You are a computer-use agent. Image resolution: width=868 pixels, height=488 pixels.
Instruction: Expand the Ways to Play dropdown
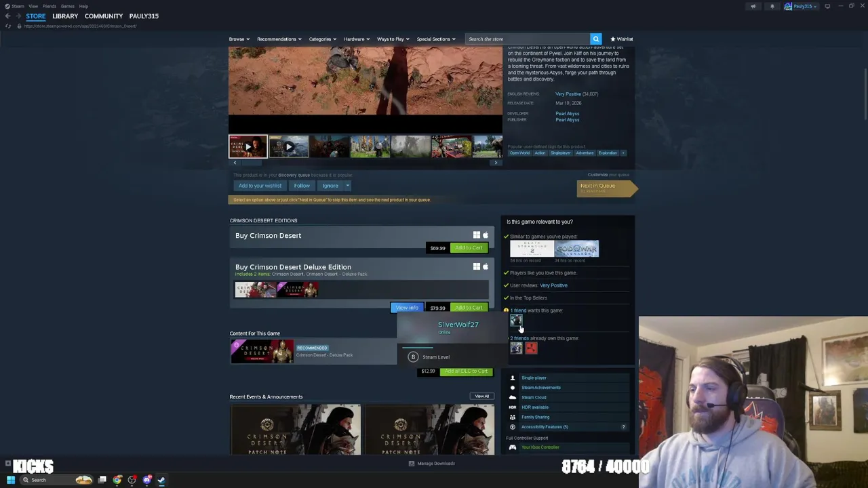[393, 39]
